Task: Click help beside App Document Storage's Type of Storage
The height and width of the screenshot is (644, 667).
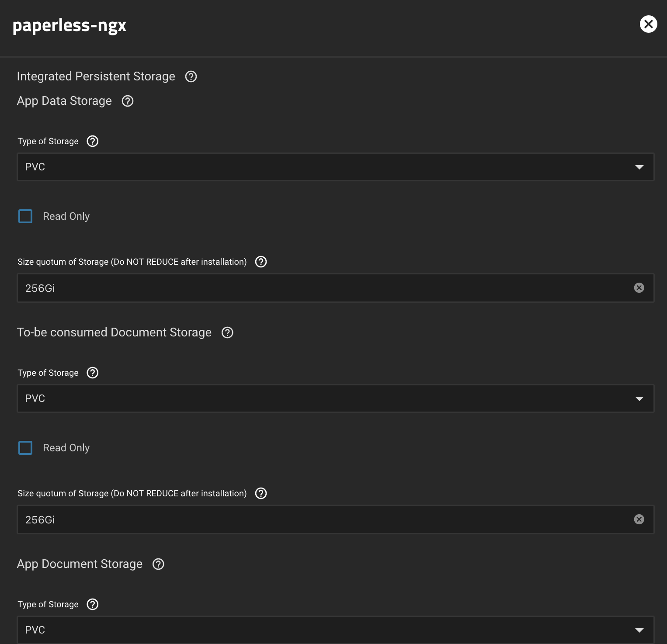Action: [92, 604]
